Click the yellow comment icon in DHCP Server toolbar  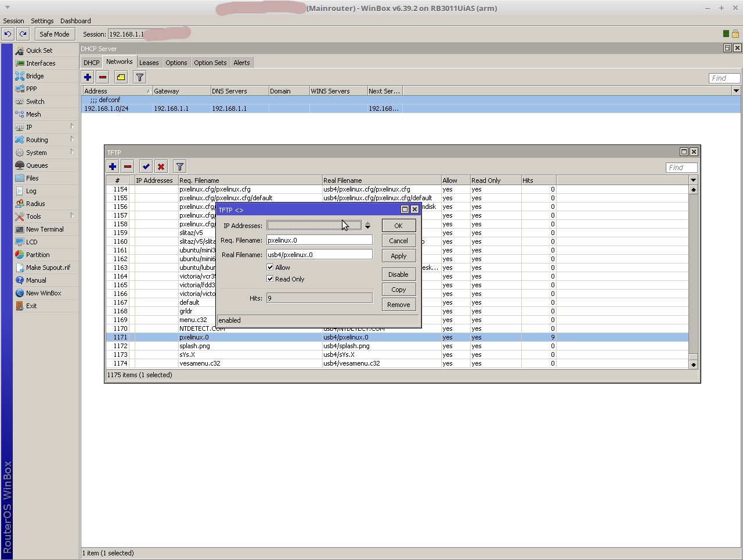121,77
